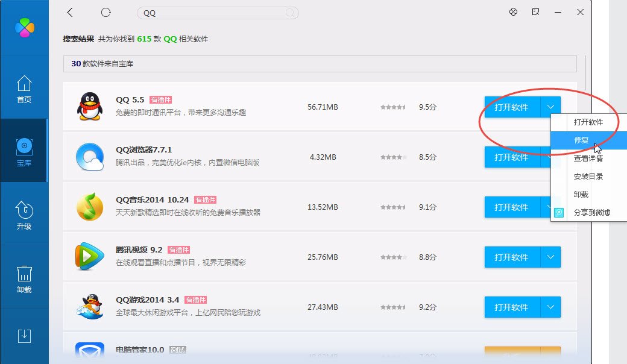This screenshot has height=364, width=627.
Task: Open the dropdown next to 腾讯视频 打开软件 button
Action: pos(550,257)
